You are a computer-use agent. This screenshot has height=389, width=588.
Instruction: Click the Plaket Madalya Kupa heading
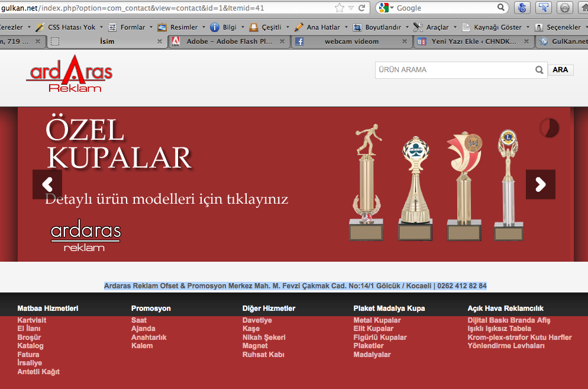tap(389, 308)
